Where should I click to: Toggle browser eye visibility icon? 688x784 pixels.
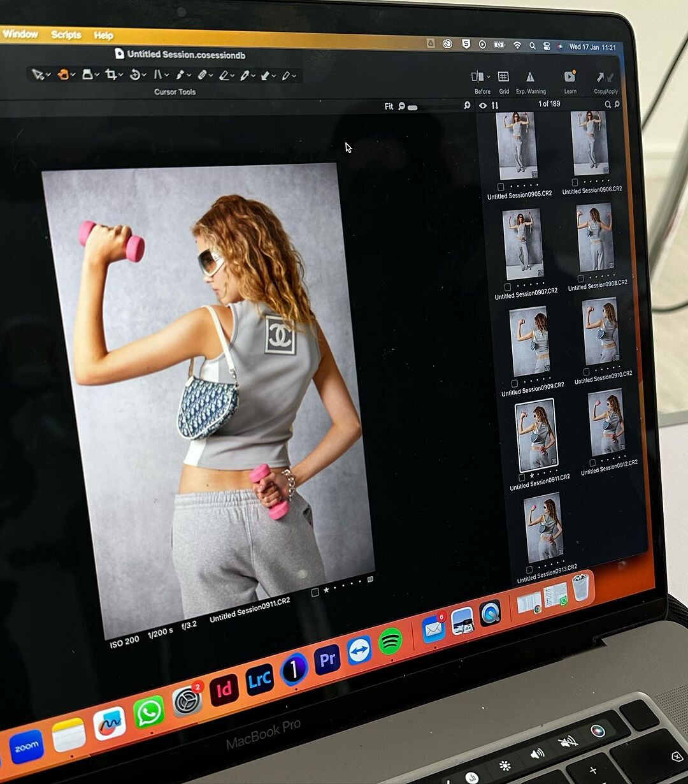483,106
